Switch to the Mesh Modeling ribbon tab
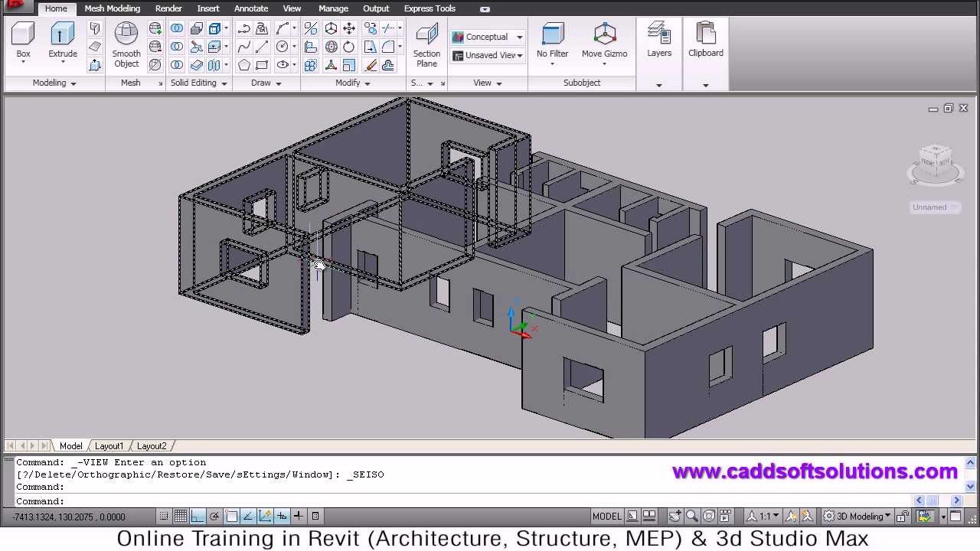The width and height of the screenshot is (980, 551). pyautogui.click(x=112, y=8)
